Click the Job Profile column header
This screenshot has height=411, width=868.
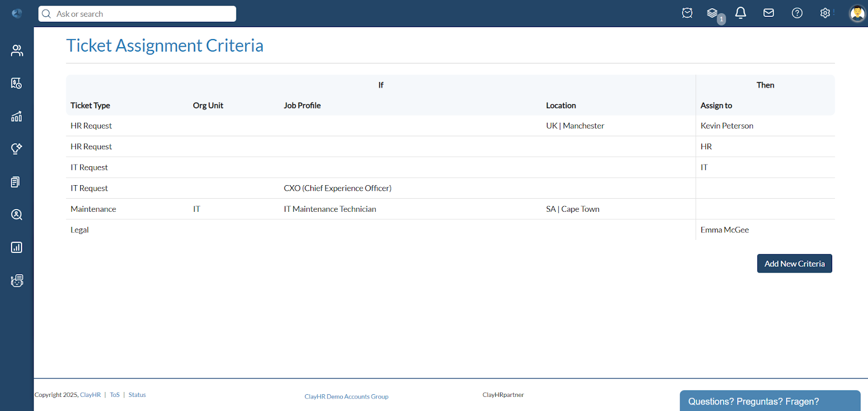point(302,105)
